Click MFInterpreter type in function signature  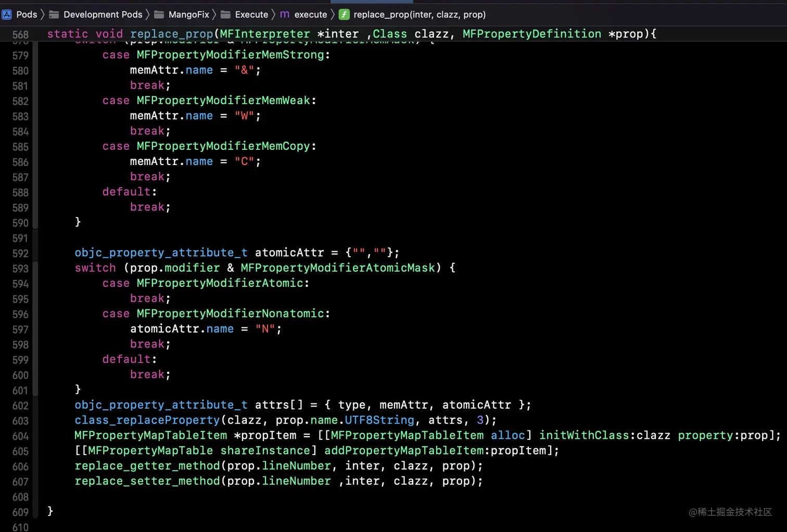pyautogui.click(x=265, y=34)
